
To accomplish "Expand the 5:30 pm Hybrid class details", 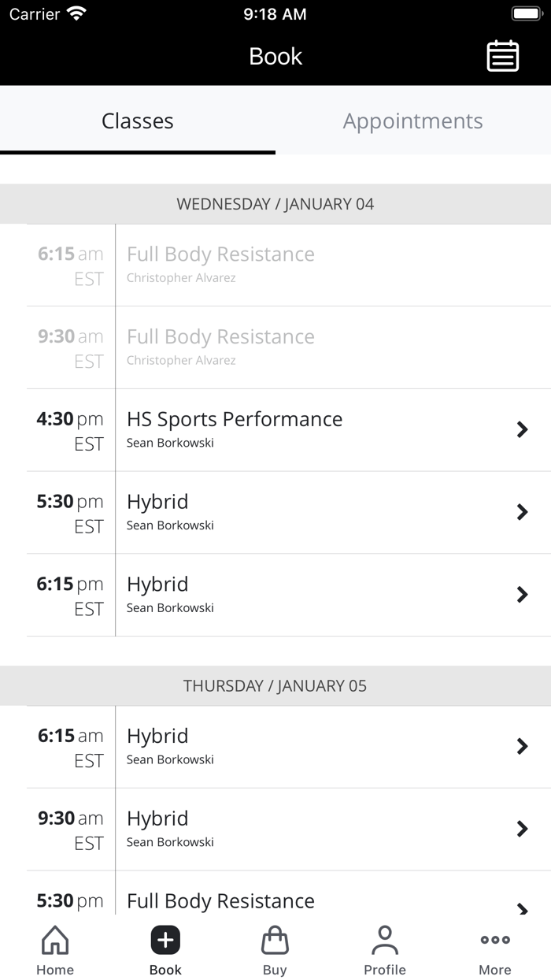I will [275, 512].
